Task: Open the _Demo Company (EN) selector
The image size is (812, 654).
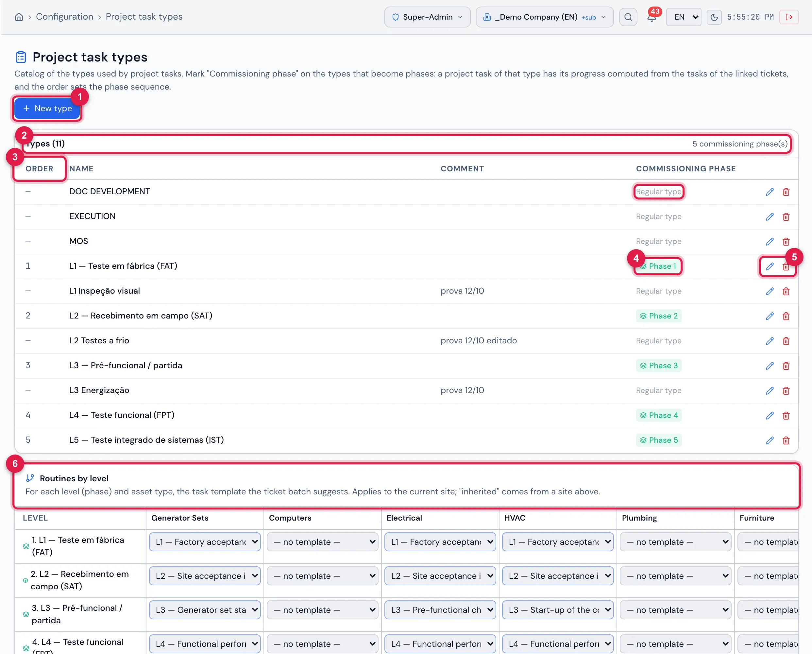Action: pyautogui.click(x=545, y=17)
